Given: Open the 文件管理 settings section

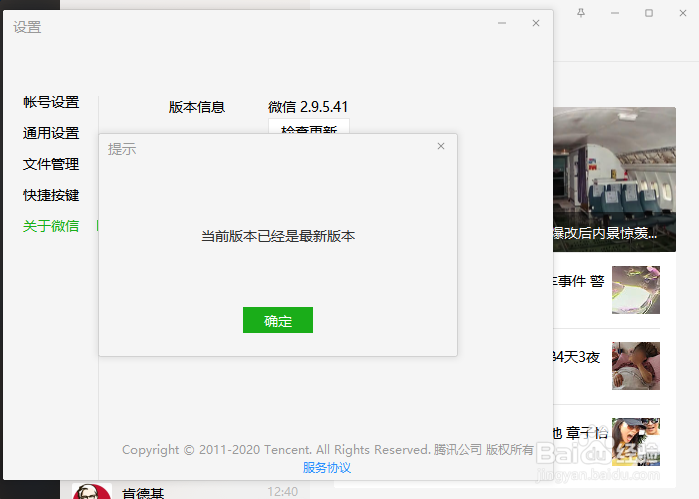Looking at the screenshot, I should [x=51, y=164].
